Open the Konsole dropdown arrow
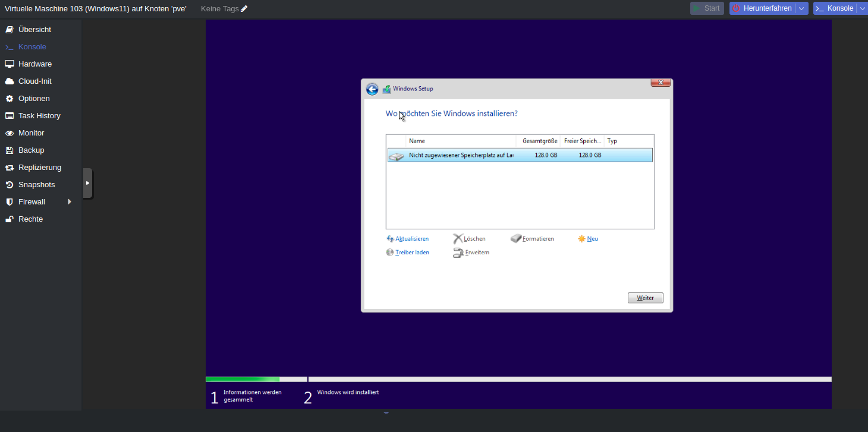 click(x=862, y=8)
